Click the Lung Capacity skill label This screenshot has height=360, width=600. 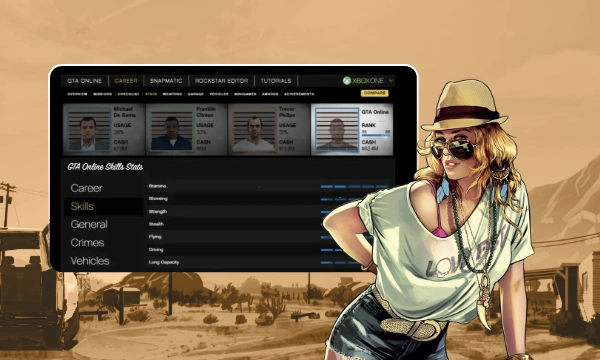click(164, 262)
